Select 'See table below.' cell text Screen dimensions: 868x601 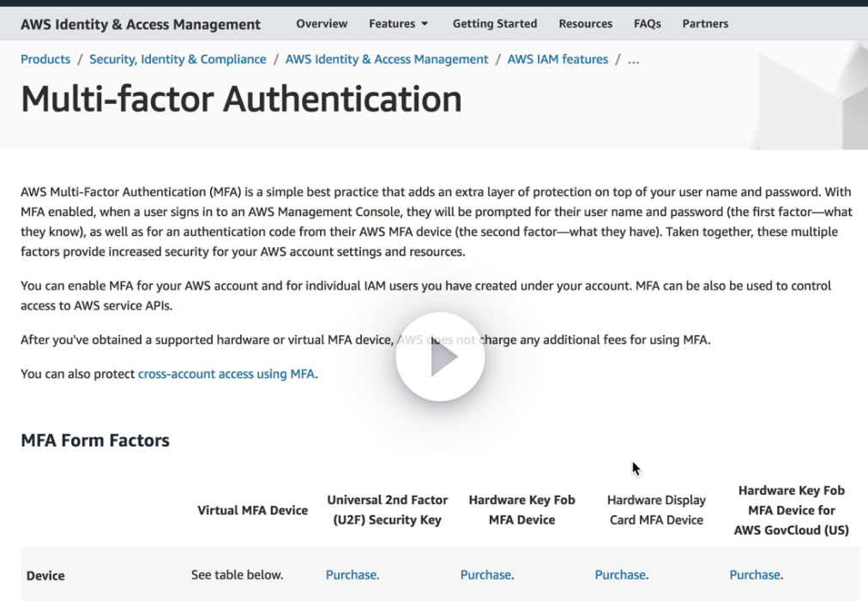point(237,575)
